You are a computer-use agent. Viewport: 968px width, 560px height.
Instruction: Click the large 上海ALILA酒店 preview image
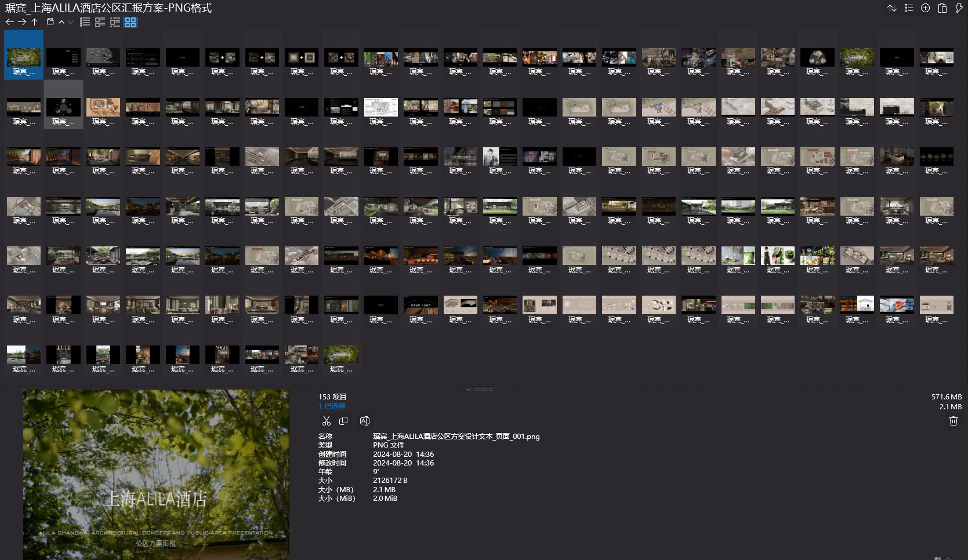156,474
